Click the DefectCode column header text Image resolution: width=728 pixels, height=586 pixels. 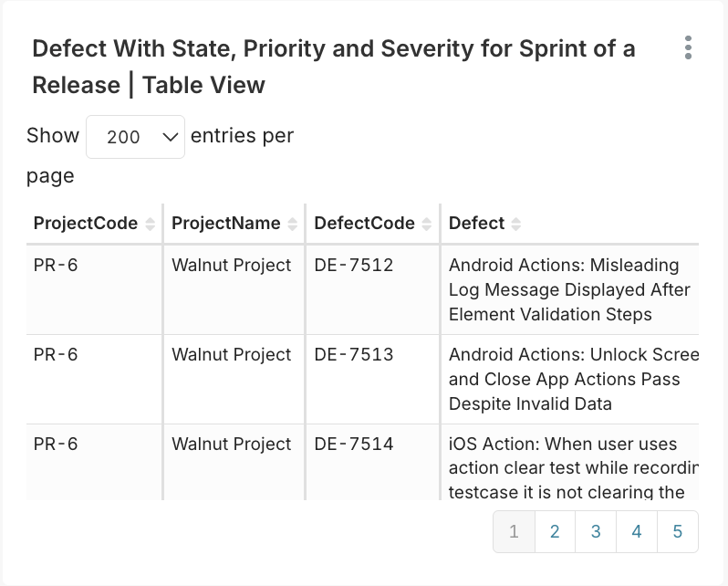(364, 224)
